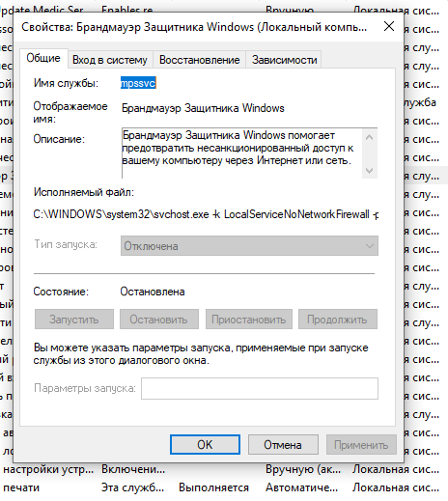This screenshot has width=448, height=501.
Task: Click the Остановить button
Action: (x=159, y=320)
